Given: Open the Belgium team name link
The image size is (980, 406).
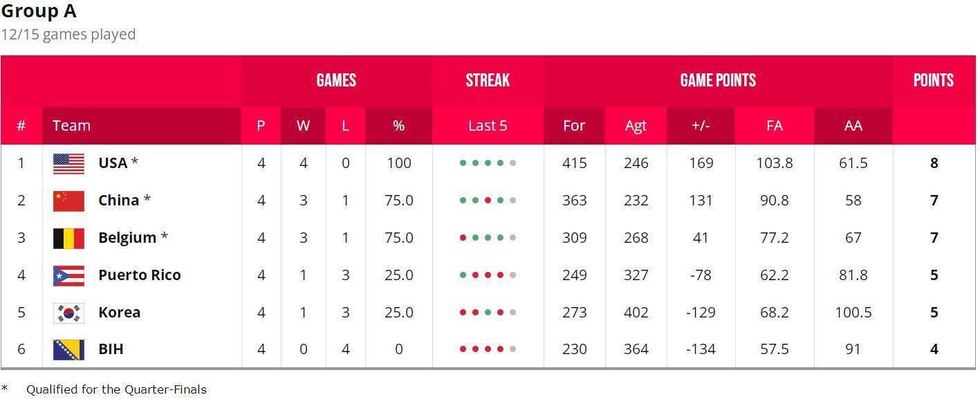Looking at the screenshot, I should pos(127,238).
